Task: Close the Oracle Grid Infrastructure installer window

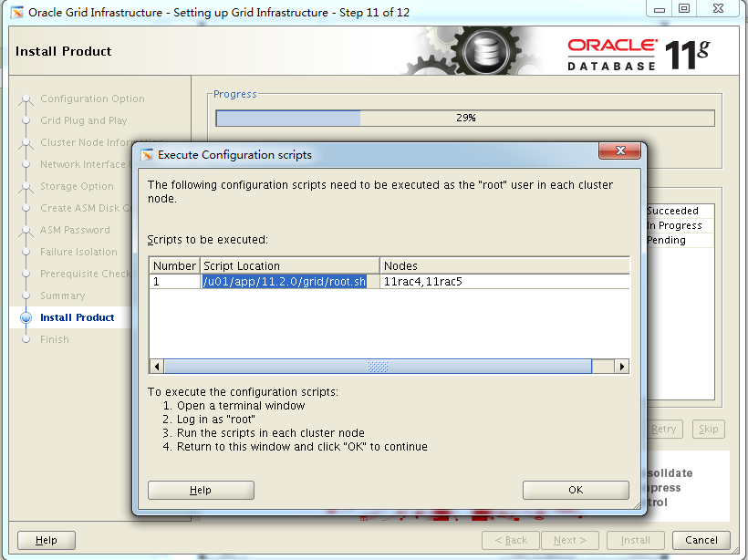Action: pyautogui.click(x=719, y=9)
